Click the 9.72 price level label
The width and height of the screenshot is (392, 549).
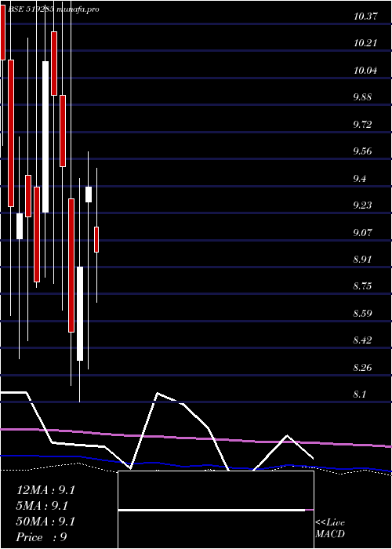(x=362, y=124)
